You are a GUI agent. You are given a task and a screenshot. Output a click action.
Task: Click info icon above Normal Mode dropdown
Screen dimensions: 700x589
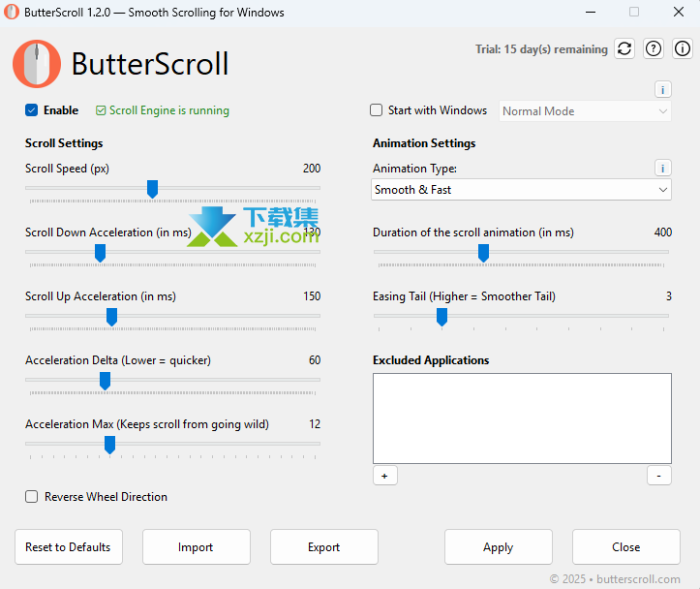point(663,90)
